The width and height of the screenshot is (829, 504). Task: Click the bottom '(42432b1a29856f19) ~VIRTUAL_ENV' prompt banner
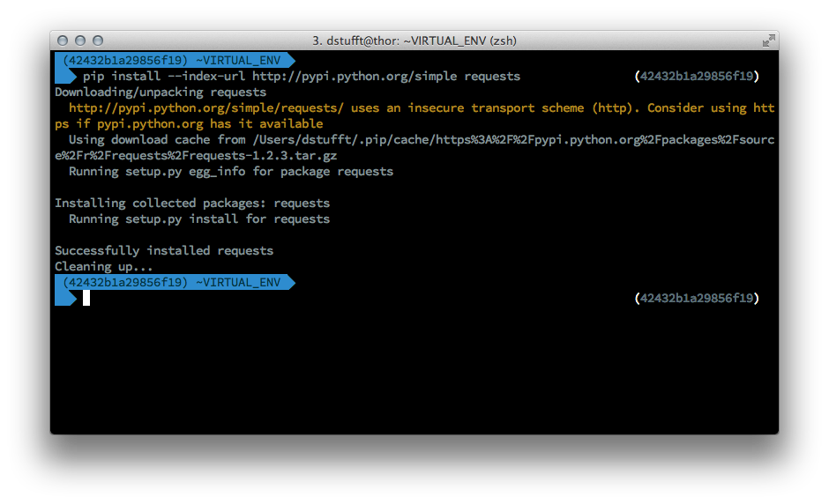[x=175, y=282]
